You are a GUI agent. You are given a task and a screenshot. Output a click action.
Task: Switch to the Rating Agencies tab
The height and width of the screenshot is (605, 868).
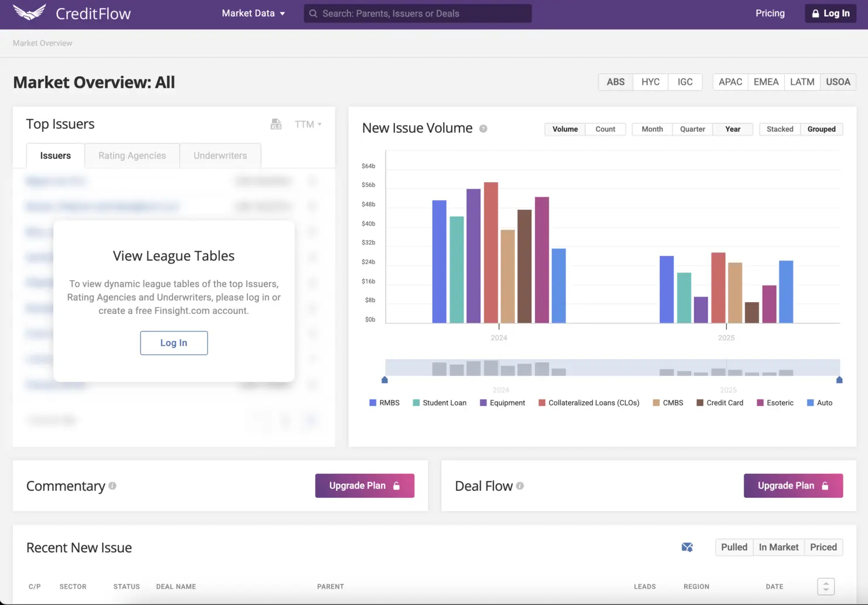[132, 156]
